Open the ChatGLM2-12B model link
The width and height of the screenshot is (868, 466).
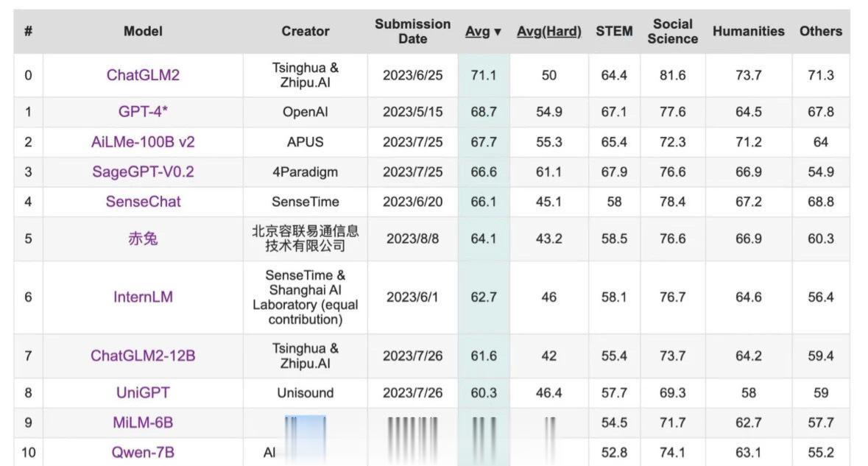tap(142, 354)
